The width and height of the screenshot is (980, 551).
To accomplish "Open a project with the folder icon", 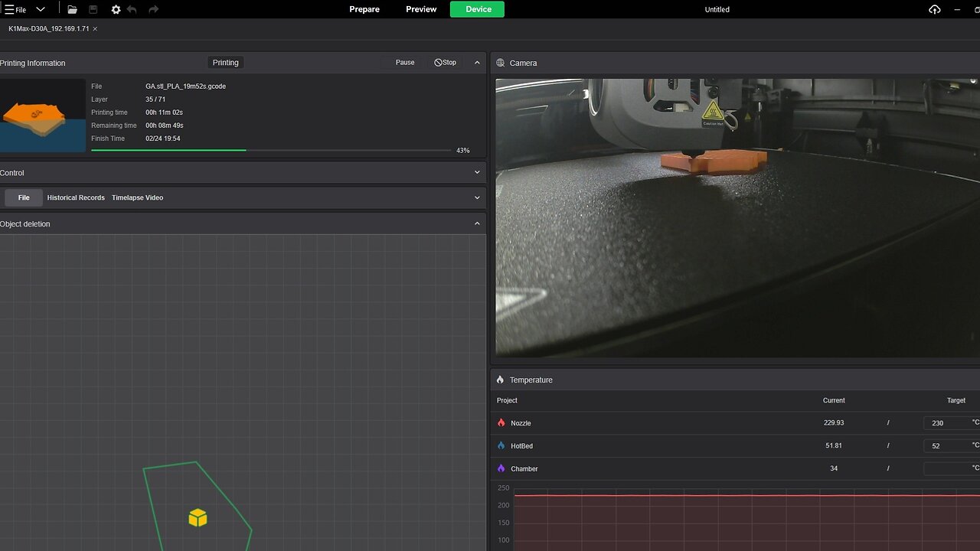I will [72, 9].
